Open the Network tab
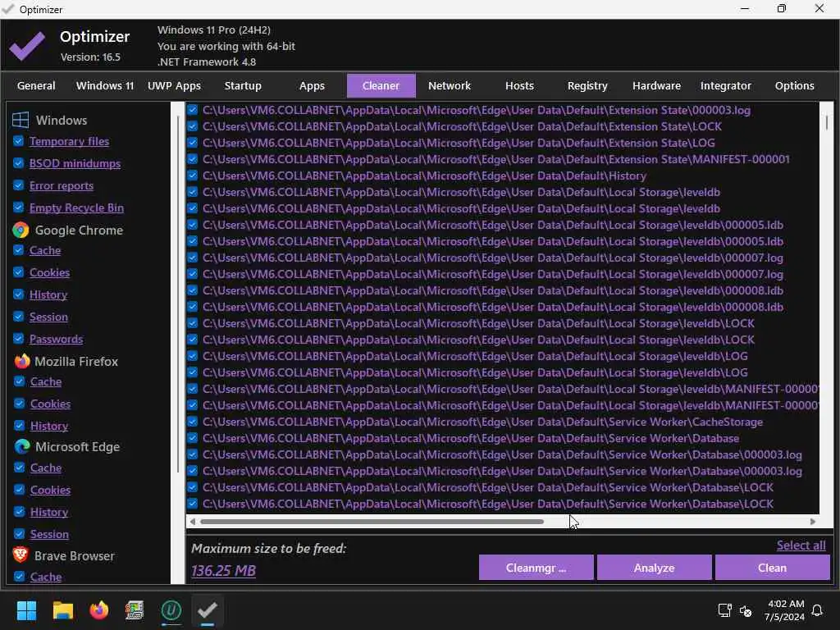The width and height of the screenshot is (840, 630). point(450,85)
